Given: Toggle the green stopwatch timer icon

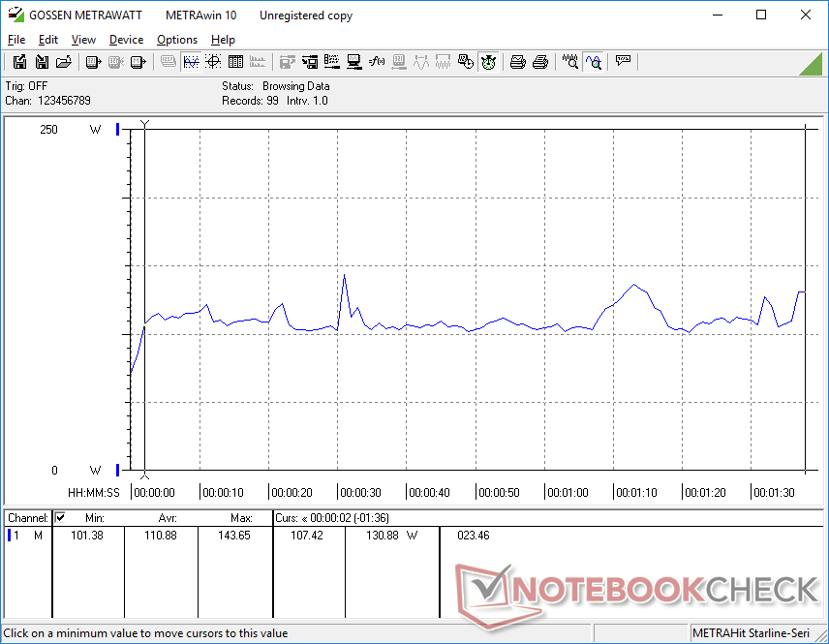Looking at the screenshot, I should point(488,62).
